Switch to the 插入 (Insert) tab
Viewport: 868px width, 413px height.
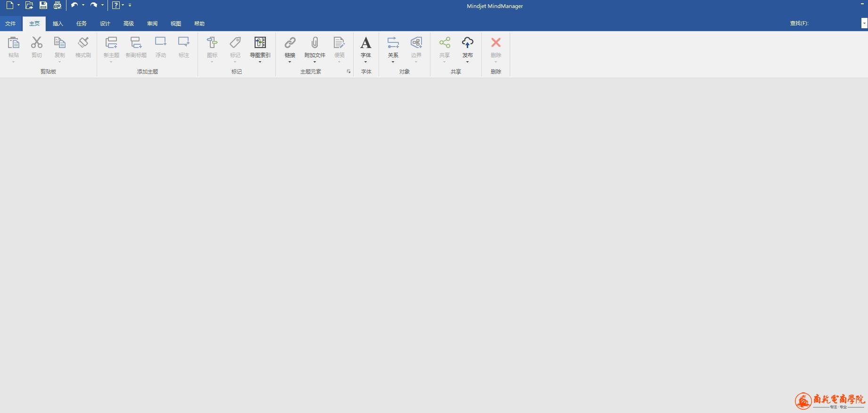pos(58,24)
